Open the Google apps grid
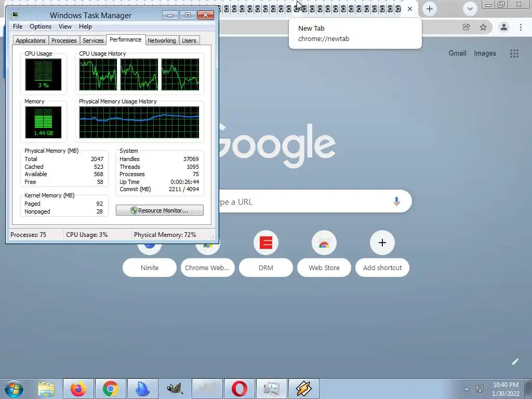 coord(514,54)
